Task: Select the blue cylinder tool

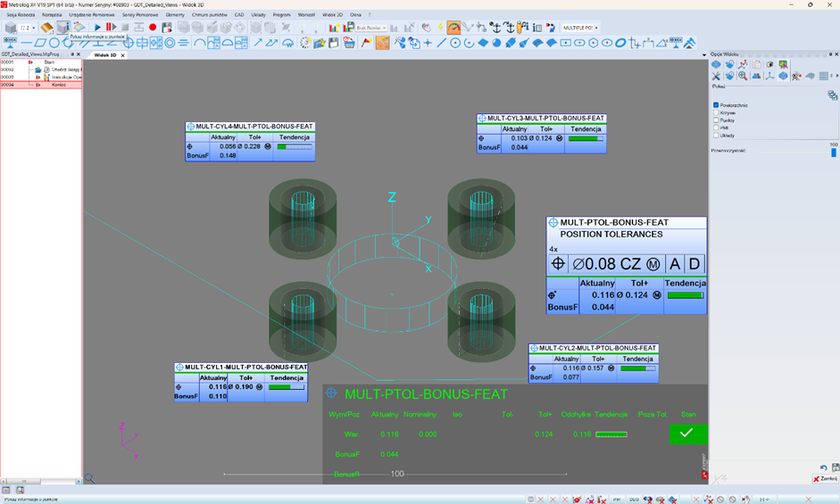Action: (x=510, y=43)
